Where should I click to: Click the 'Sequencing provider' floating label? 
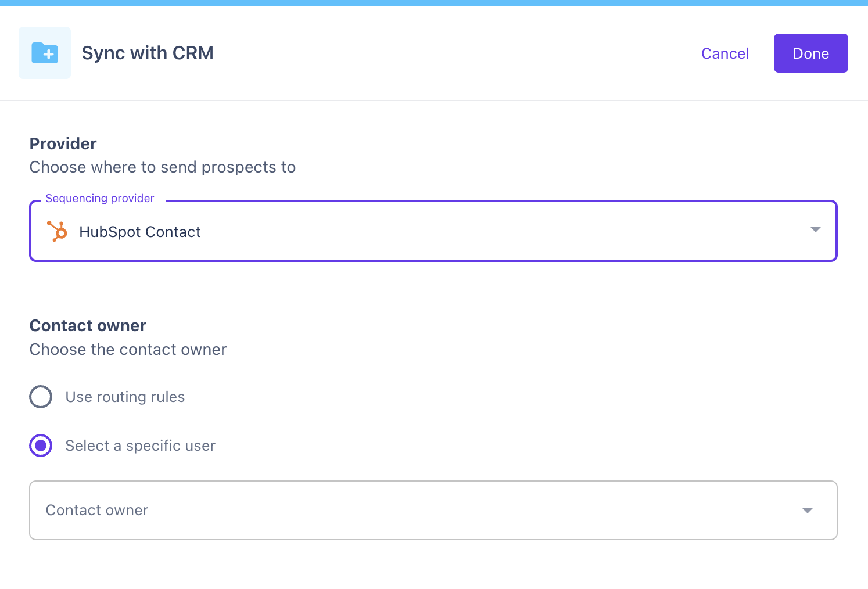click(100, 199)
